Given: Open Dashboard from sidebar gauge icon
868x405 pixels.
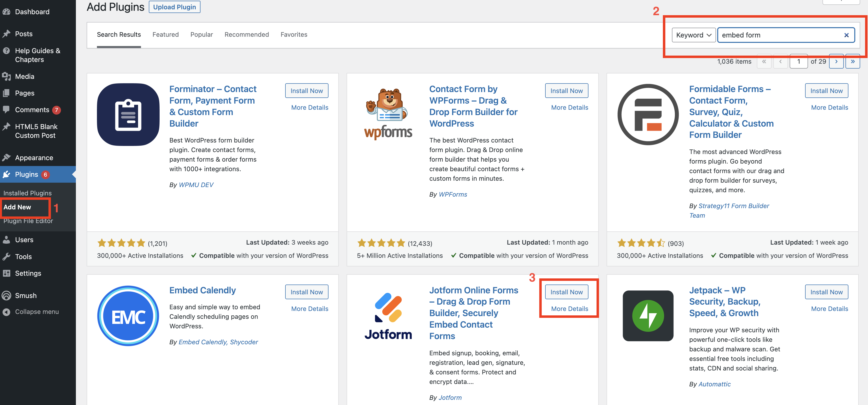Looking at the screenshot, I should point(6,12).
